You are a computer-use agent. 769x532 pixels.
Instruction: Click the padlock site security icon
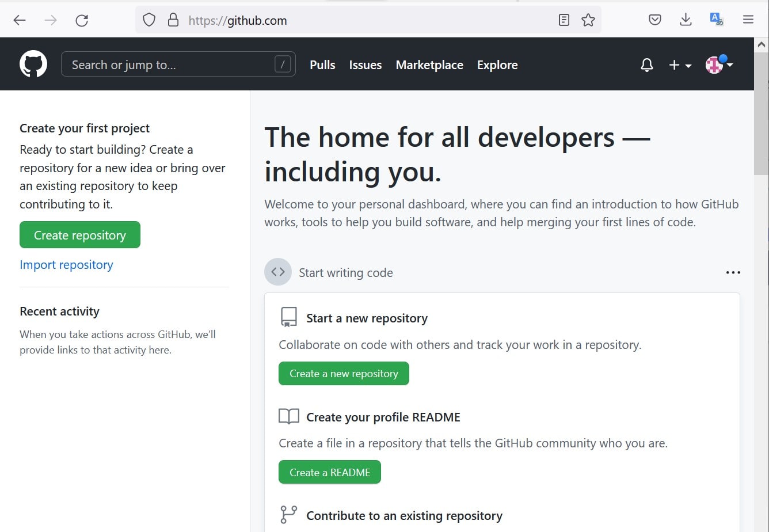173,21
